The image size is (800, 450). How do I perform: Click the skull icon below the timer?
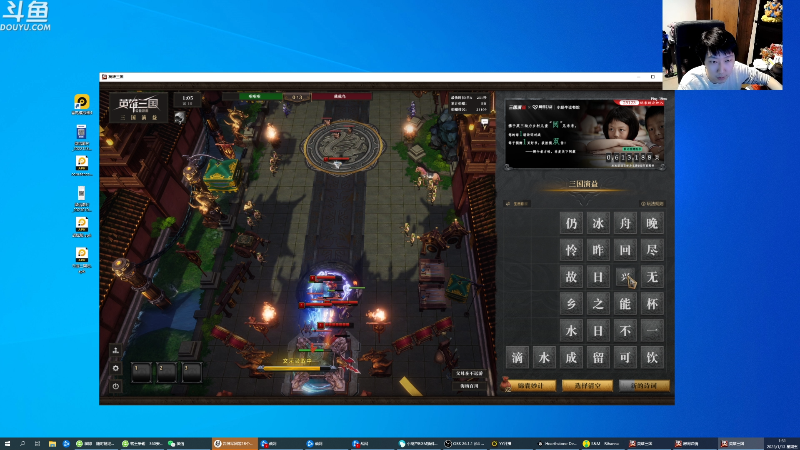coord(180,118)
